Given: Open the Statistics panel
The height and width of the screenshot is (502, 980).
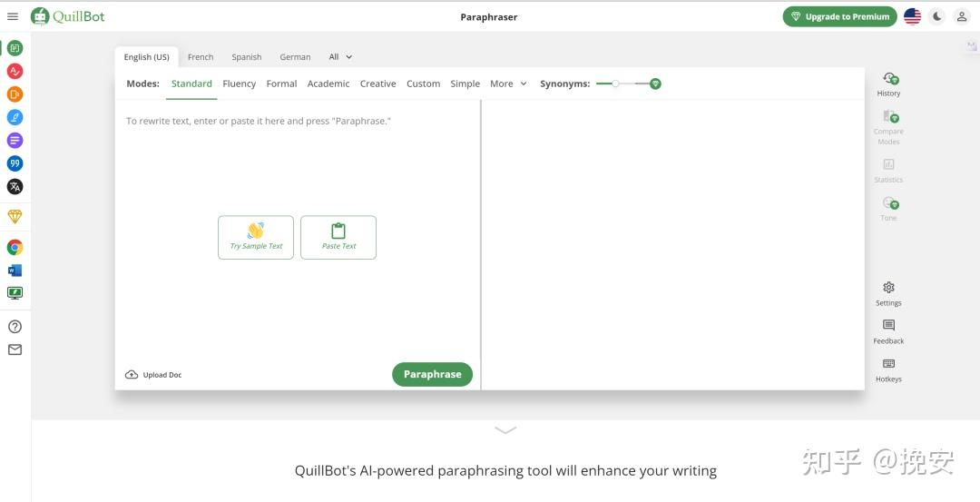Looking at the screenshot, I should coord(888,171).
